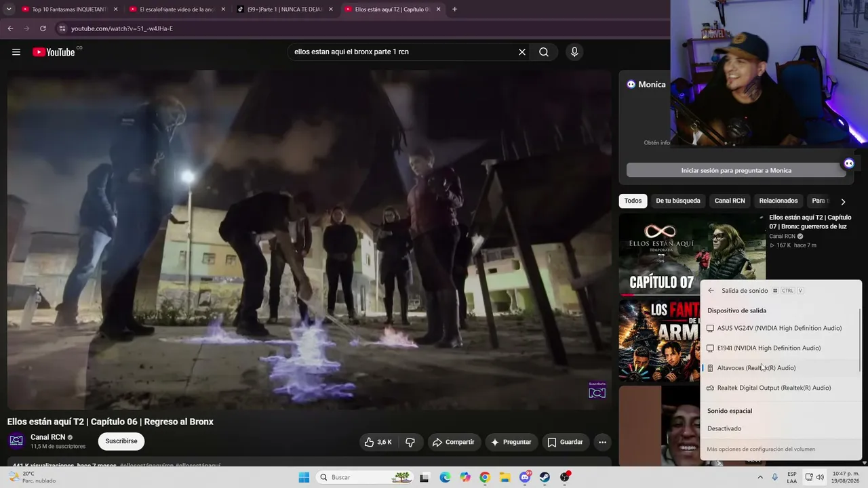868x488 pixels.
Task: Start voice search with the microphone
Action: point(574,52)
